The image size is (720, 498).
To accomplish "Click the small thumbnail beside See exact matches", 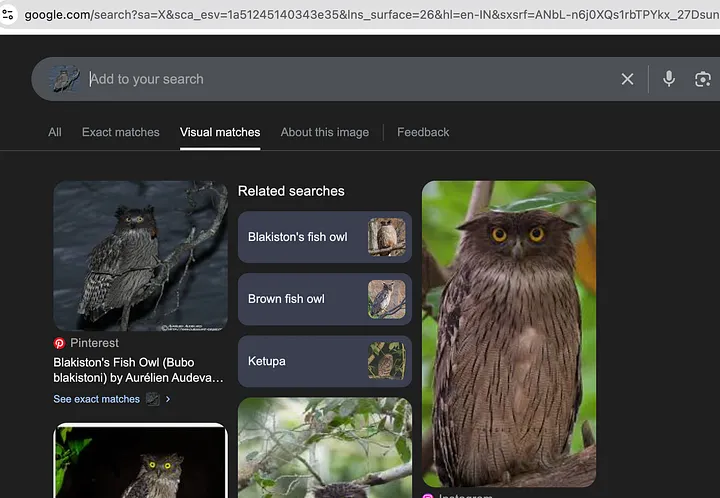I will (x=153, y=399).
